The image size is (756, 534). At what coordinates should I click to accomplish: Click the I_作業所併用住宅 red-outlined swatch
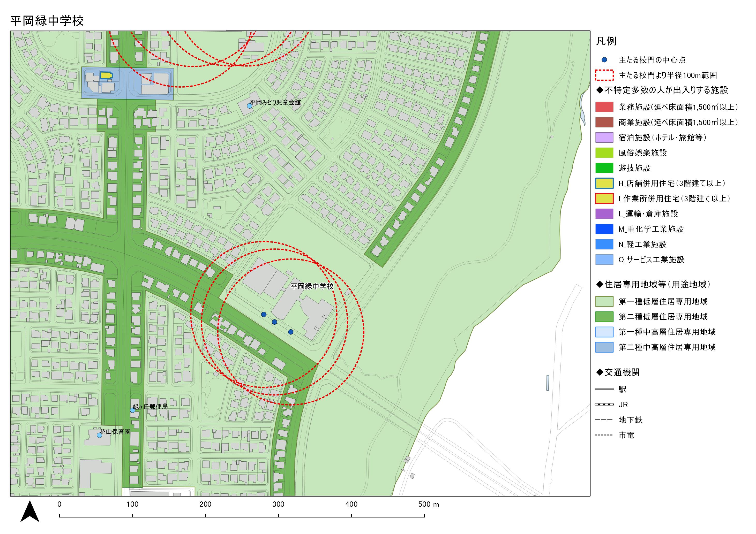(604, 199)
